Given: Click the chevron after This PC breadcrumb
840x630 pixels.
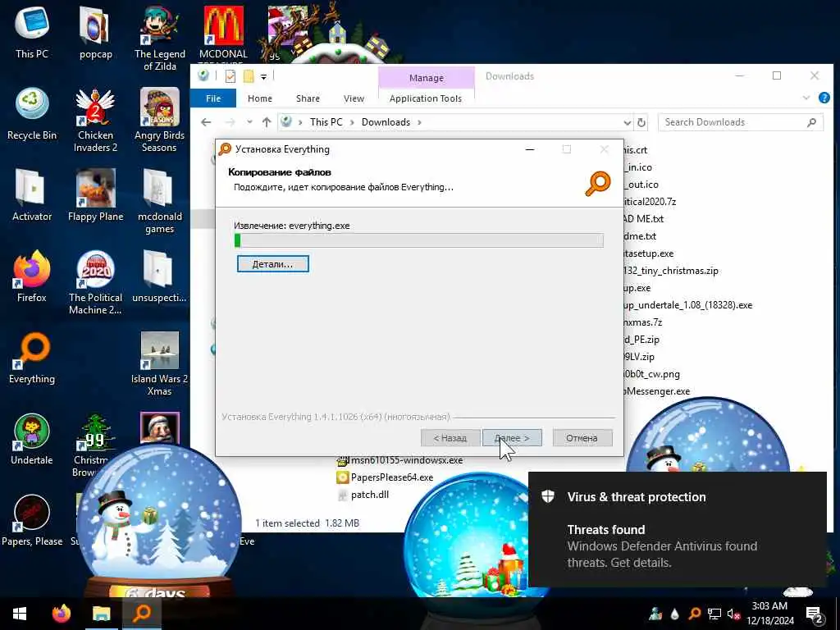Looking at the screenshot, I should (352, 122).
